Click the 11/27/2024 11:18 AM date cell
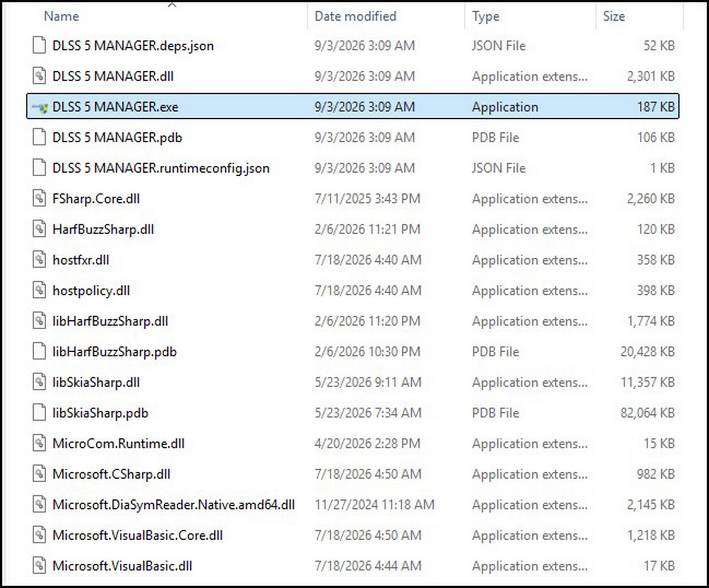The width and height of the screenshot is (709, 588). tap(375, 505)
